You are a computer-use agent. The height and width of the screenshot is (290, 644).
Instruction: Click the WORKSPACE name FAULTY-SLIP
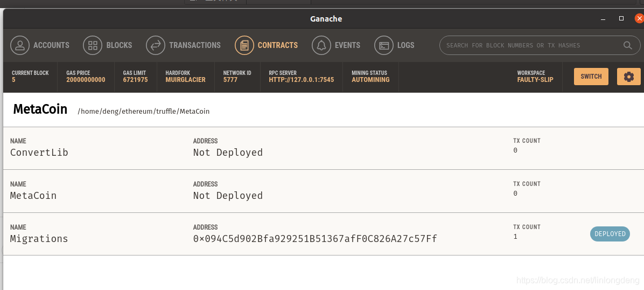tap(535, 80)
